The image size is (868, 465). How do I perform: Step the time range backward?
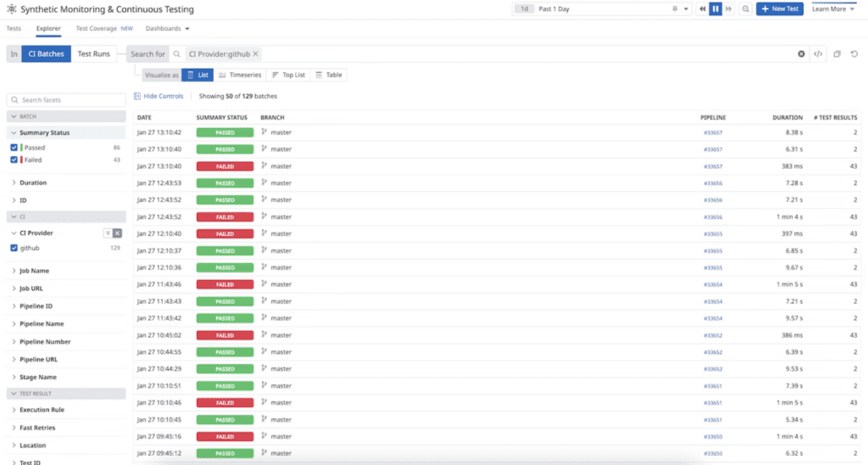coord(702,9)
